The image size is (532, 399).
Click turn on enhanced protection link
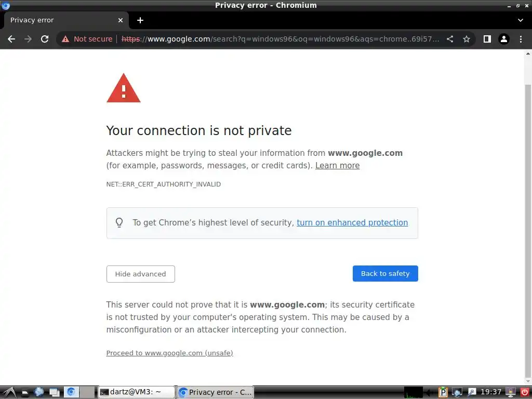[352, 222]
